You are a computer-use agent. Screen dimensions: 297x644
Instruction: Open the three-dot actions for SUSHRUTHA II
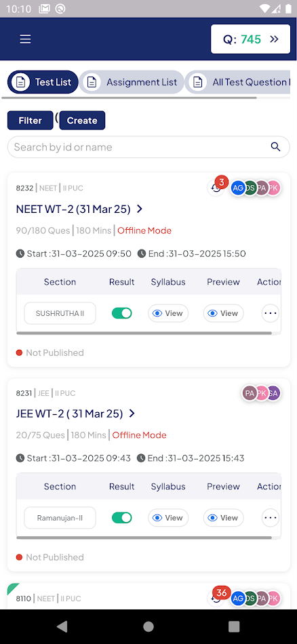click(x=271, y=313)
